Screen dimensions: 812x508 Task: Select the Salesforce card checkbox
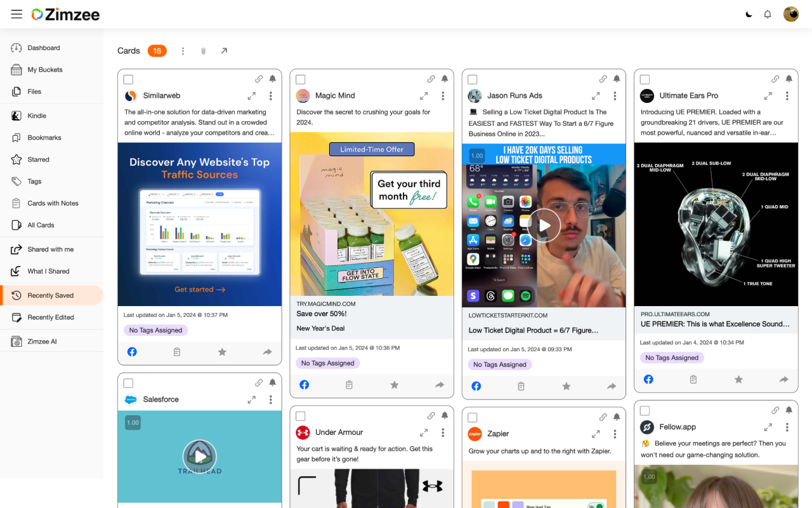coord(128,383)
